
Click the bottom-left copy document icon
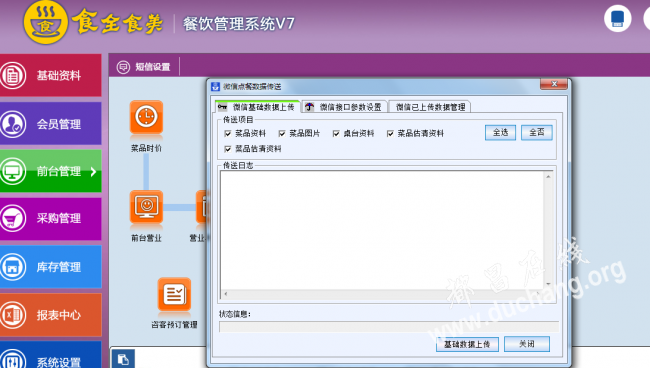tap(123, 359)
